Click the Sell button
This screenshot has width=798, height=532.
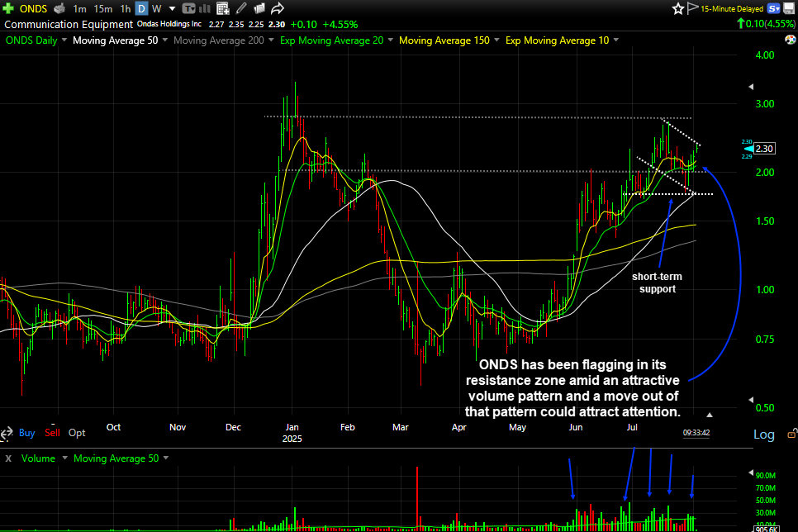(52, 432)
